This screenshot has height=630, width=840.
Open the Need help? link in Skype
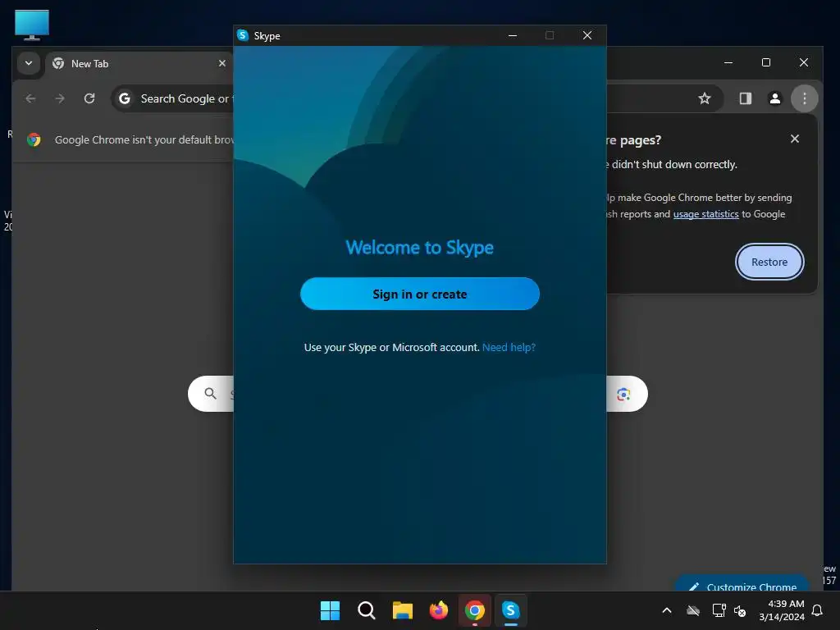509,347
